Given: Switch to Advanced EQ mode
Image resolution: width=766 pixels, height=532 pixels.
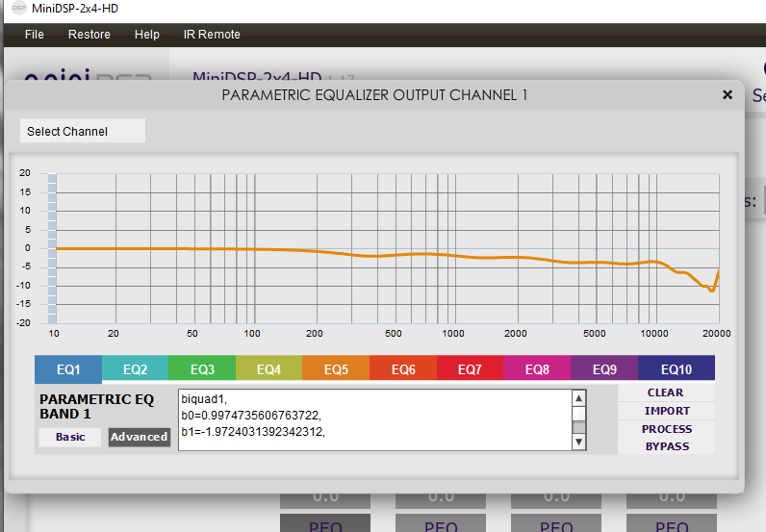Looking at the screenshot, I should coord(140,437).
